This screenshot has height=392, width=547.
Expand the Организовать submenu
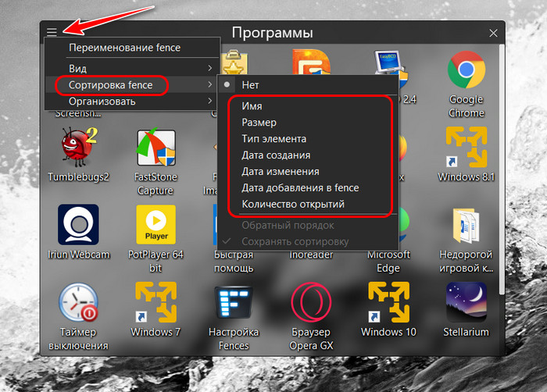click(x=133, y=102)
